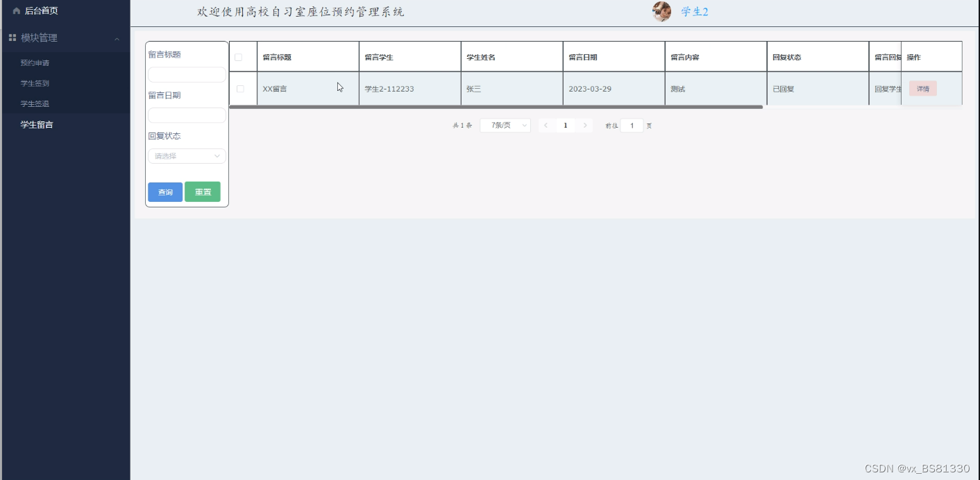
Task: Open the 学生签退 menu item
Action: [35, 104]
